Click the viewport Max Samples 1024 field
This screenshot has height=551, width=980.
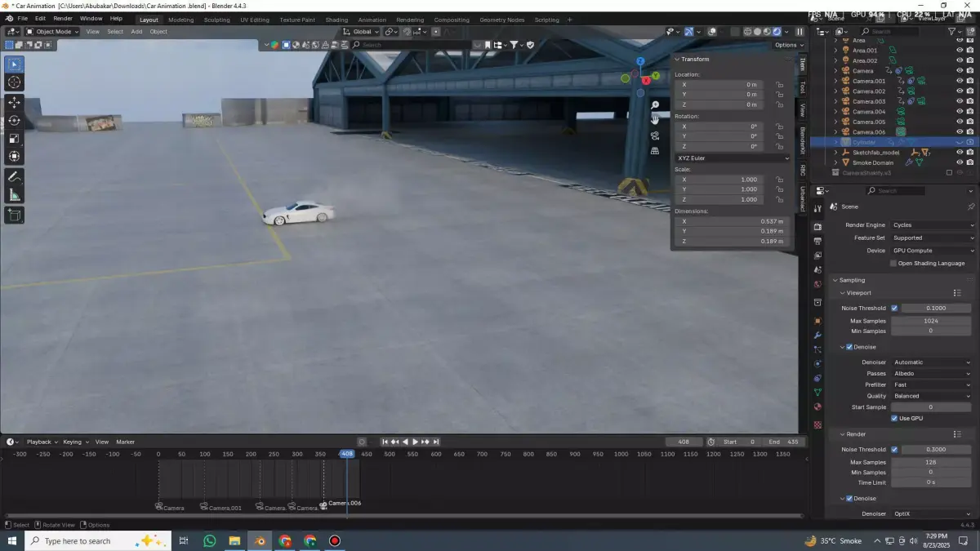click(x=931, y=321)
